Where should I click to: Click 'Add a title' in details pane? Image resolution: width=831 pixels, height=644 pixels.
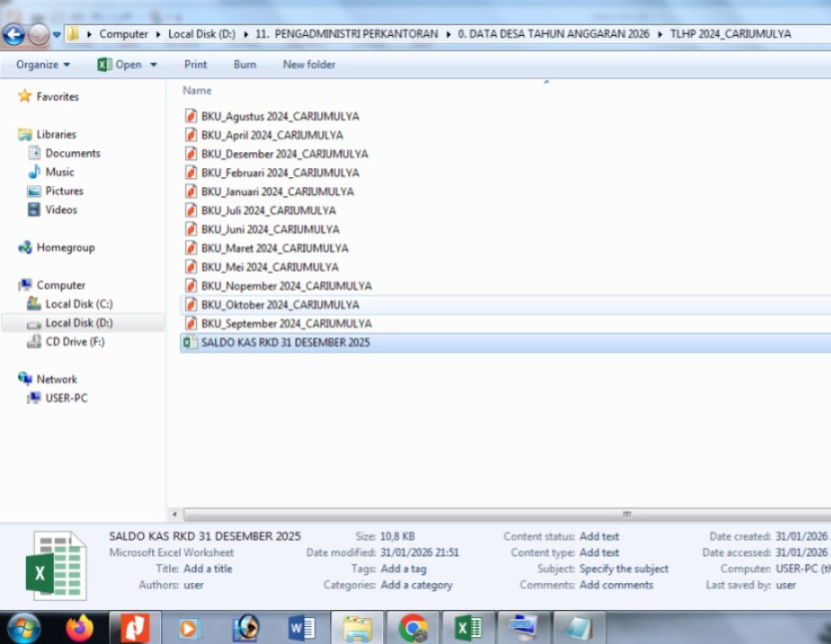tap(208, 569)
